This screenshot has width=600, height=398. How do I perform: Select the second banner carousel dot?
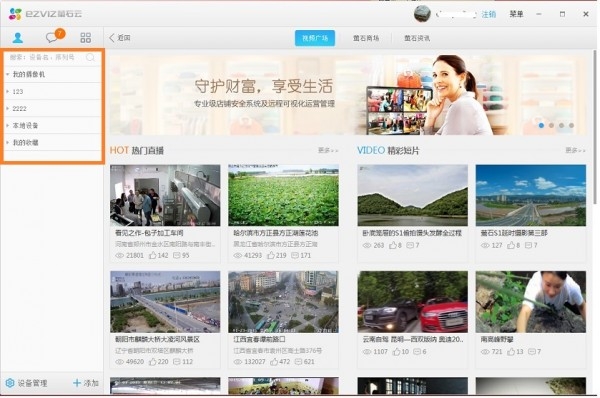tap(551, 125)
